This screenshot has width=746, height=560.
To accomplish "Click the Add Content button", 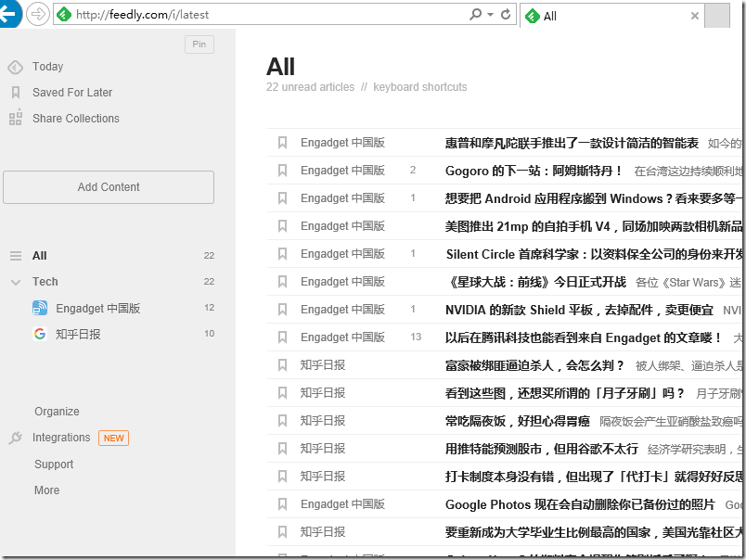I will (109, 187).
